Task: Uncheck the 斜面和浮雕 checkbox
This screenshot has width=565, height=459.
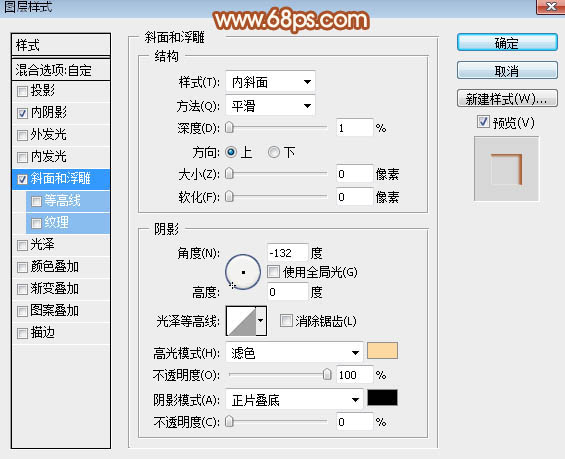Action: [22, 179]
